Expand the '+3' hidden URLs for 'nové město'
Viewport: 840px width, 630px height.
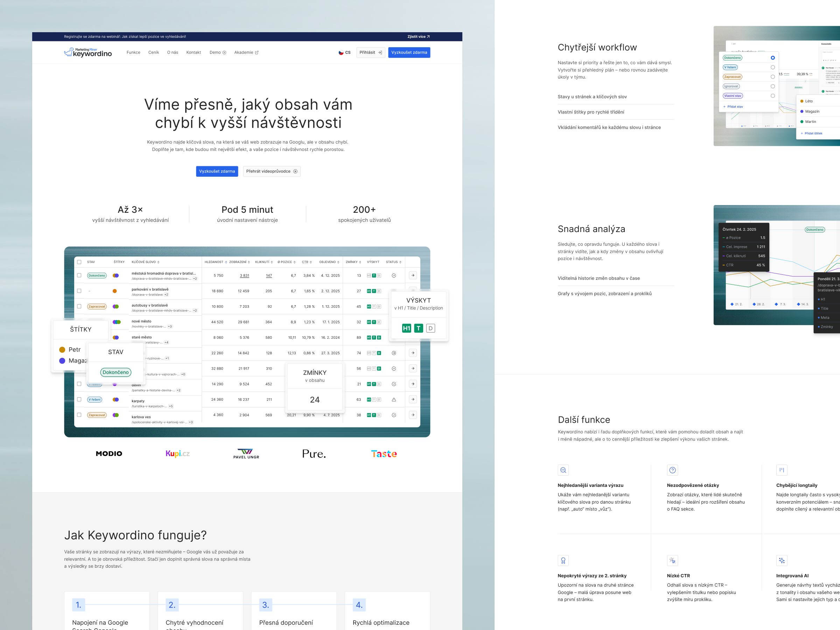(x=170, y=327)
